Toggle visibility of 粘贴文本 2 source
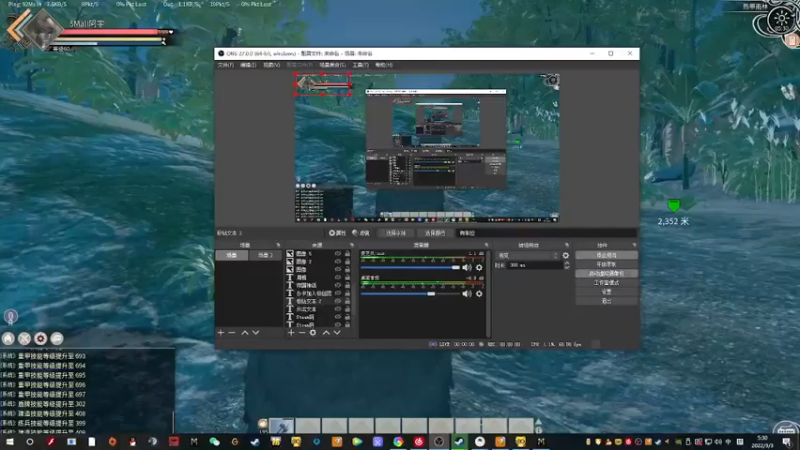Viewport: 800px width, 450px height. click(x=338, y=301)
